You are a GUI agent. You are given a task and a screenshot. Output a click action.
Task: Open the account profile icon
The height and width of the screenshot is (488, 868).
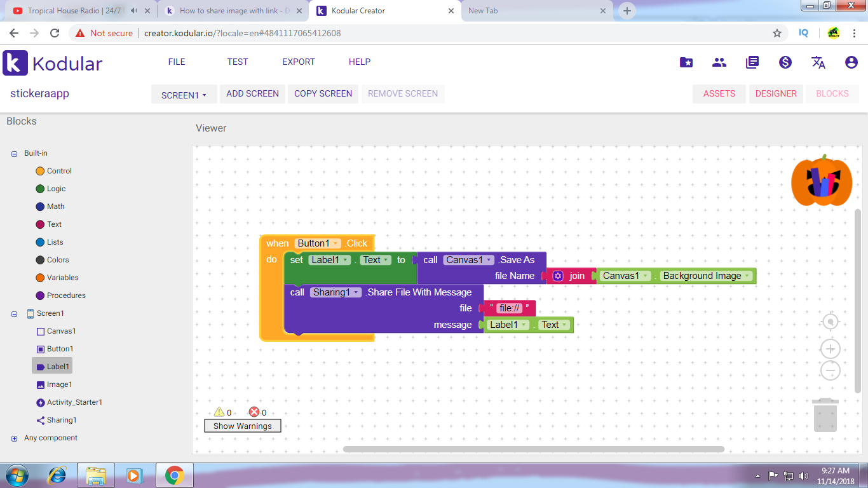pyautogui.click(x=851, y=62)
